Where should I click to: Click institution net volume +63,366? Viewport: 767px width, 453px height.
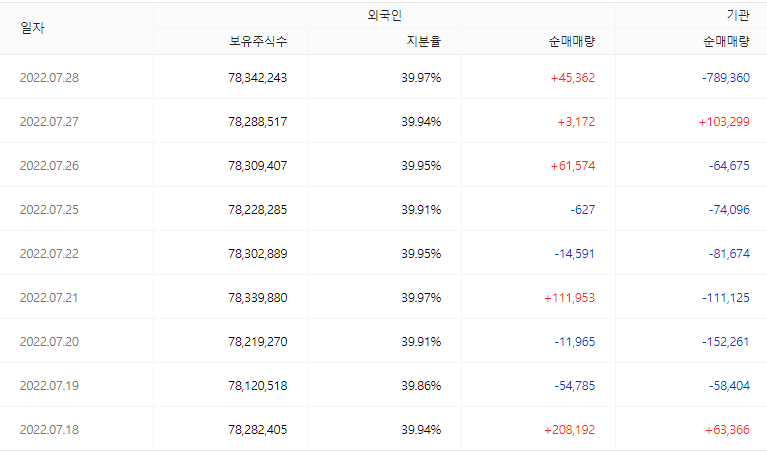(727, 430)
